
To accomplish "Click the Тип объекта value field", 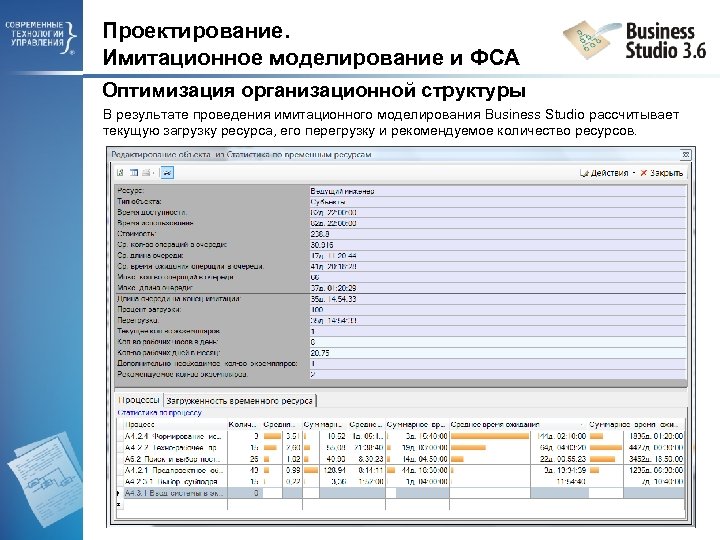I will click(498, 202).
